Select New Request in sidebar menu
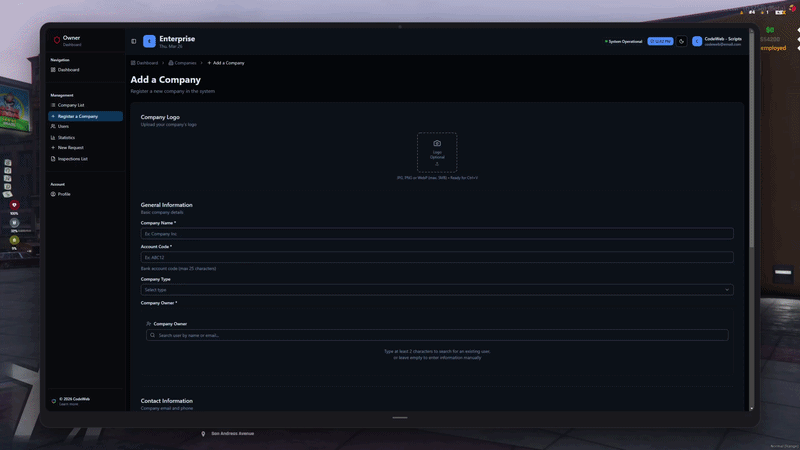 pyautogui.click(x=70, y=148)
